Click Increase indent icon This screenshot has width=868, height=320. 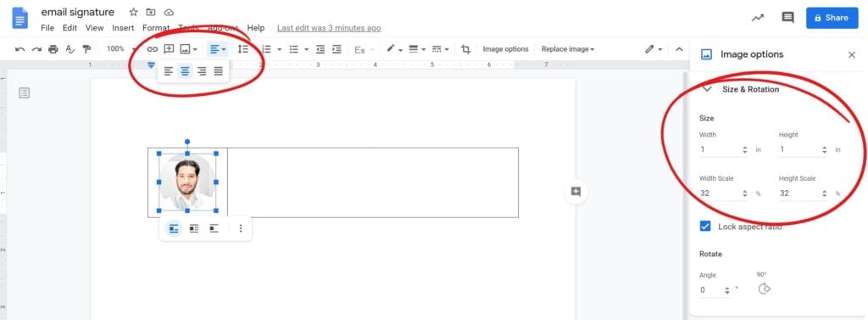(x=337, y=49)
